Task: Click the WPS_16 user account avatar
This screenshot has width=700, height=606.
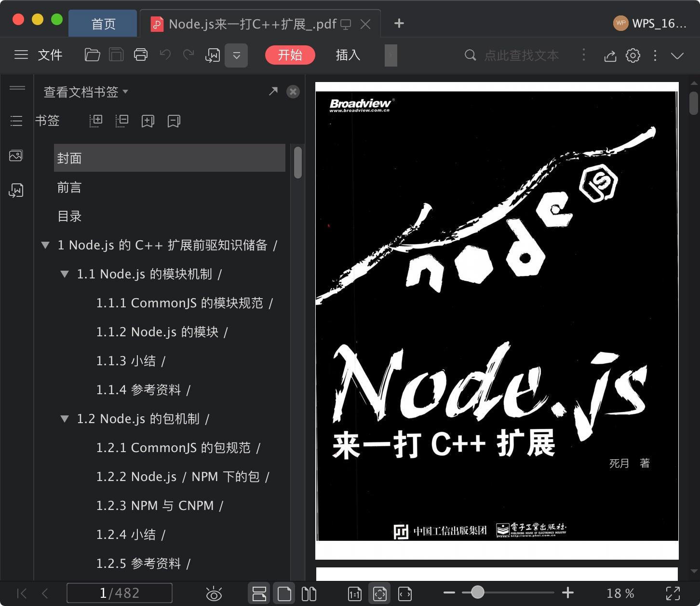Action: point(620,23)
